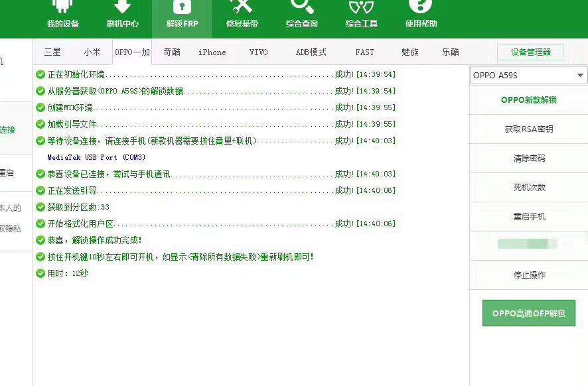Click 获取RSA密钥 to fetch RSA key
This screenshot has height=386, width=588.
[528, 129]
